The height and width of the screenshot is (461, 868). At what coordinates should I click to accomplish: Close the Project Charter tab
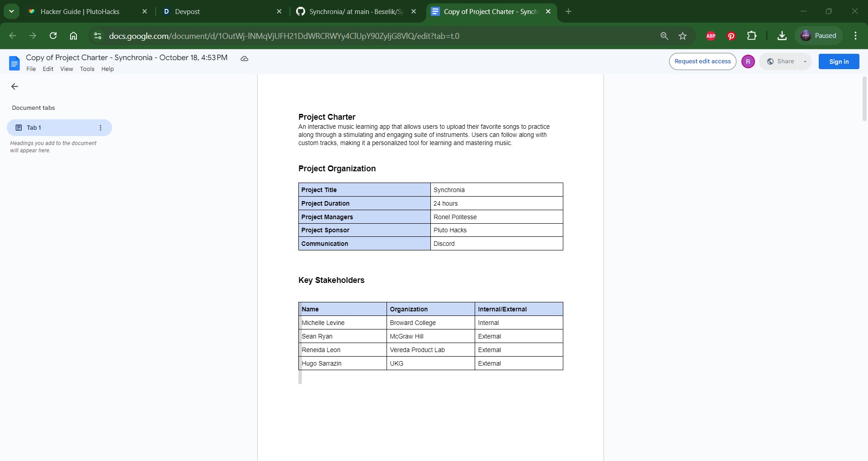click(548, 11)
